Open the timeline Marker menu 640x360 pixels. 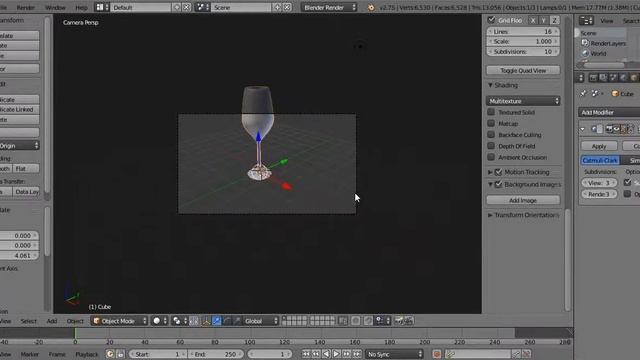[30, 354]
